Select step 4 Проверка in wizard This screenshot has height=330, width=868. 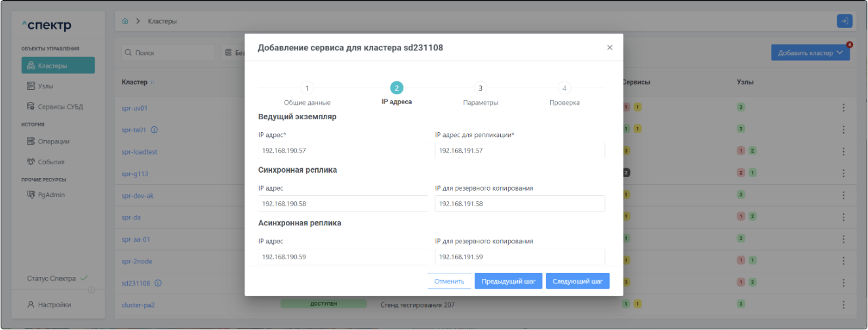pos(564,88)
